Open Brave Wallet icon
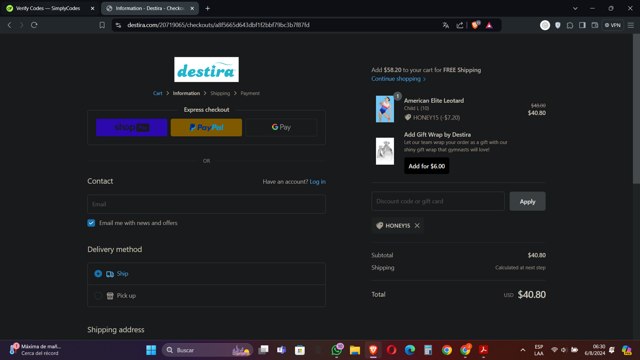This screenshot has height=360, width=640. pyautogui.click(x=595, y=25)
